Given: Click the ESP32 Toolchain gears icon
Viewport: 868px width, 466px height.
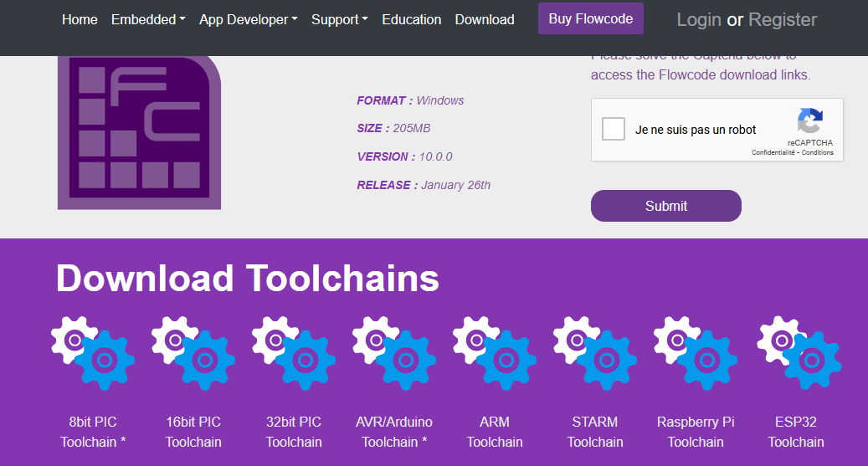Looking at the screenshot, I should tap(799, 352).
